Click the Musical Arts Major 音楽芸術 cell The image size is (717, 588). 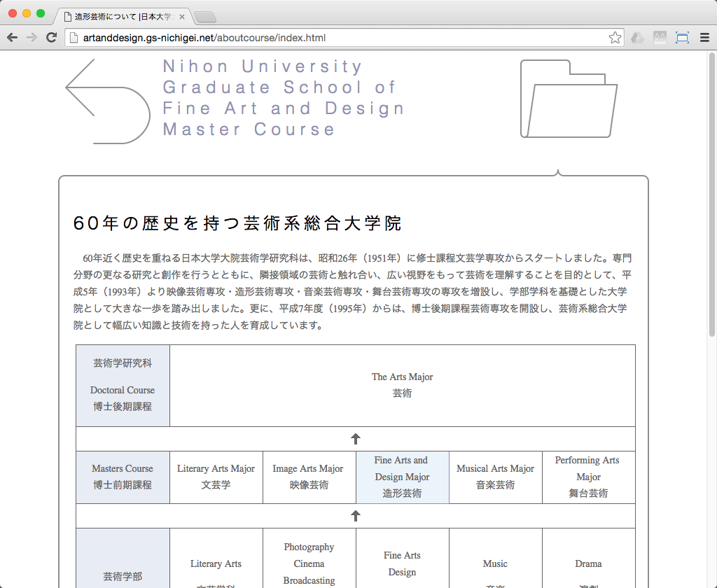(495, 477)
